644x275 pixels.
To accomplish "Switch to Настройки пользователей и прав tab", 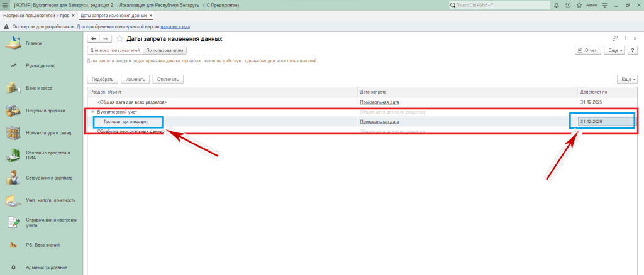I will point(36,15).
